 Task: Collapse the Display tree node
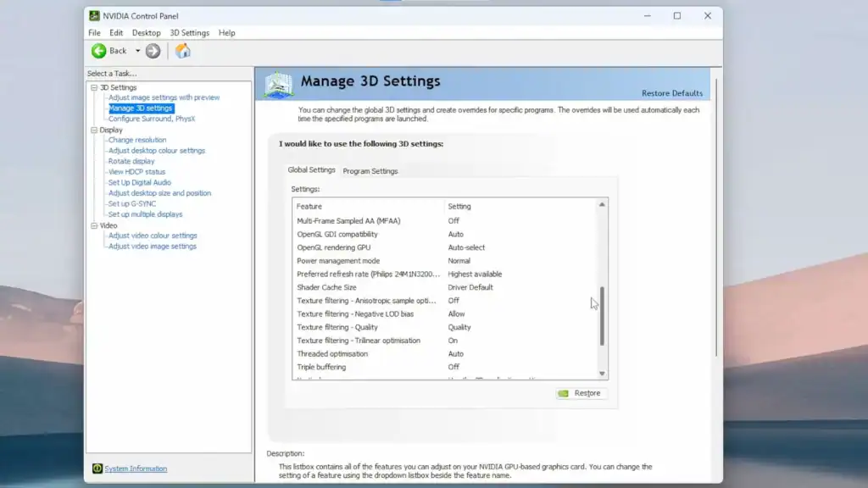tap(94, 130)
